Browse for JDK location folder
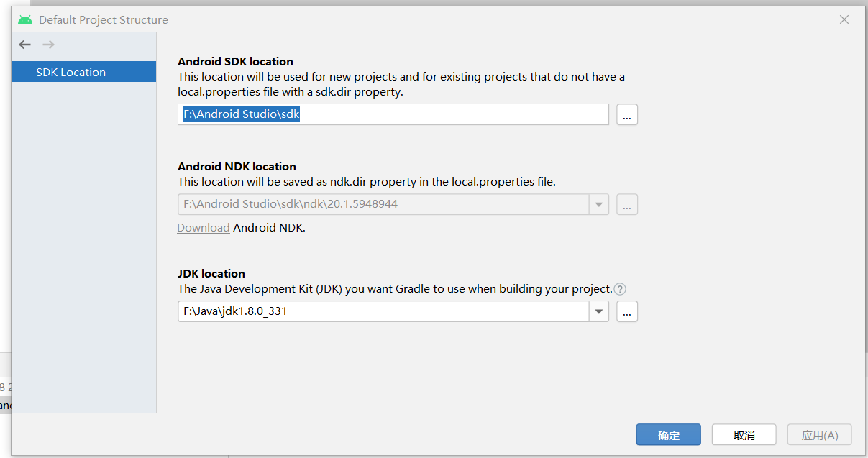 coord(627,311)
